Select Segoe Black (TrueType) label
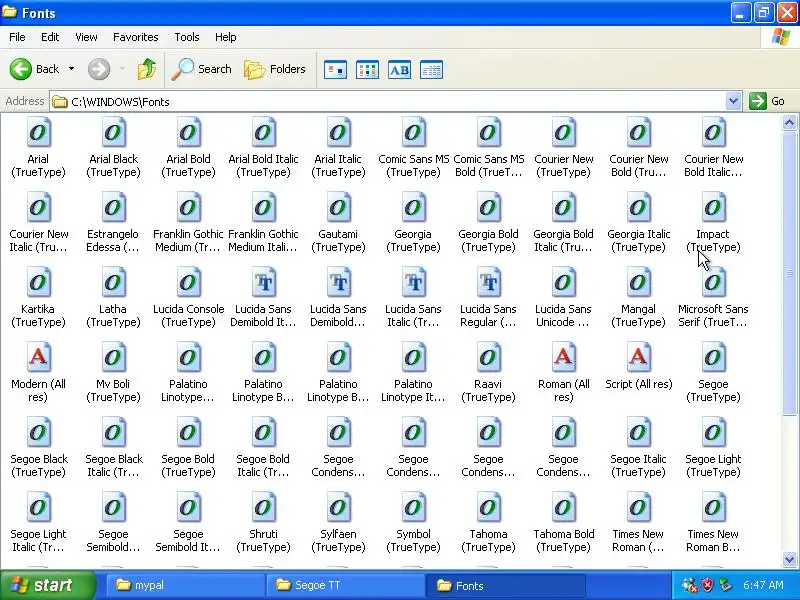The image size is (800, 600). pyautogui.click(x=39, y=465)
